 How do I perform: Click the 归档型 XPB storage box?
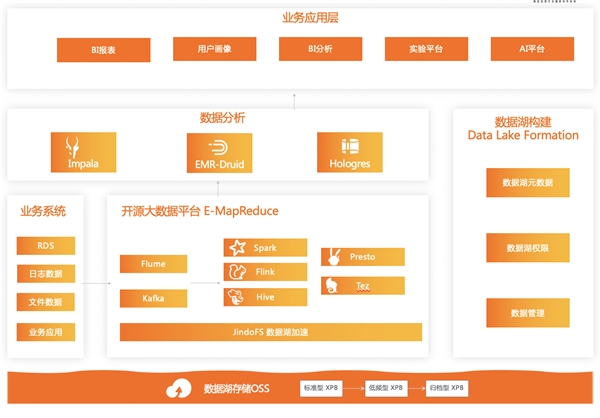pyautogui.click(x=447, y=388)
